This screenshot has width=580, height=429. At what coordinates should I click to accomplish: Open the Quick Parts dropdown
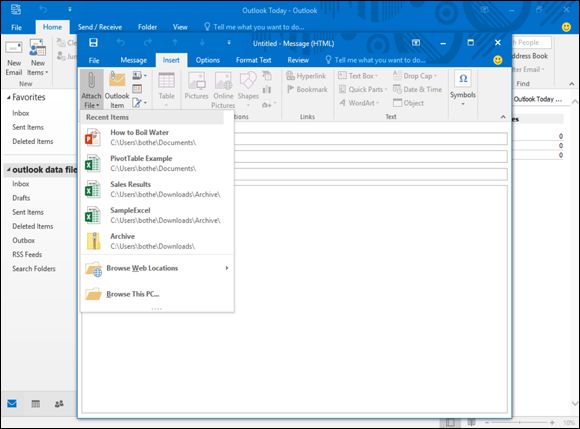click(x=362, y=89)
